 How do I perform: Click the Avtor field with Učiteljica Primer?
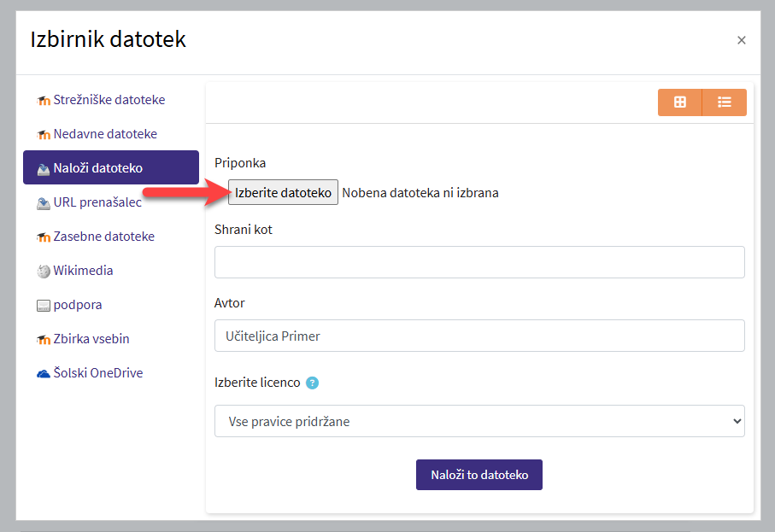[479, 336]
